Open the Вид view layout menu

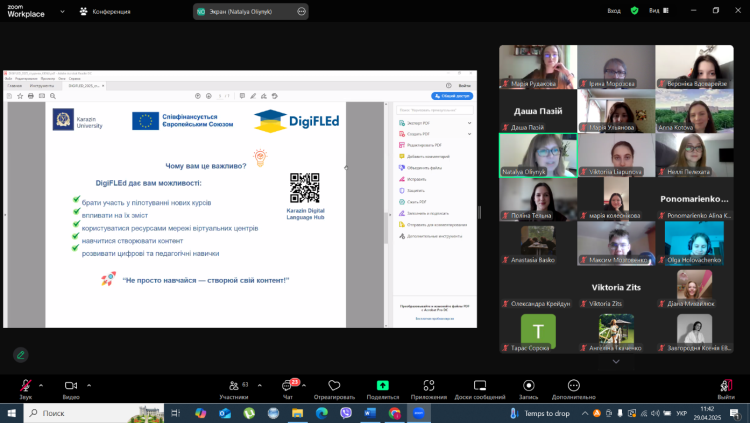(x=659, y=11)
